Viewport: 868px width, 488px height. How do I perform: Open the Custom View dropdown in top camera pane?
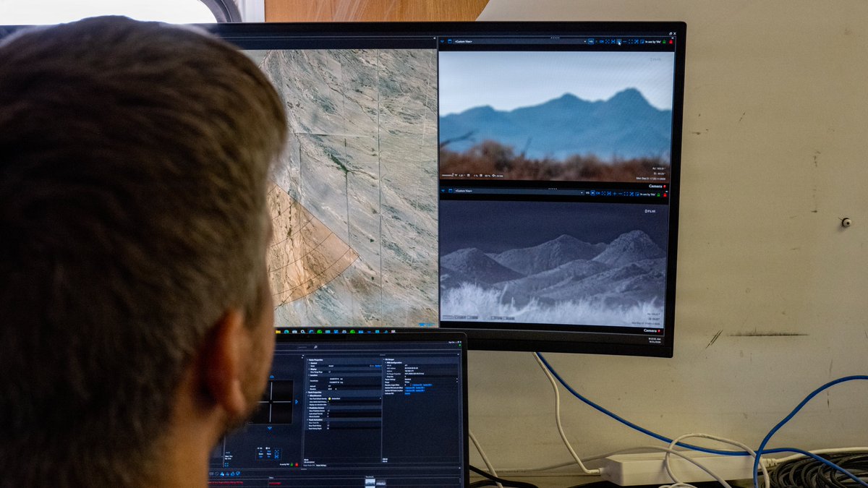[520, 41]
